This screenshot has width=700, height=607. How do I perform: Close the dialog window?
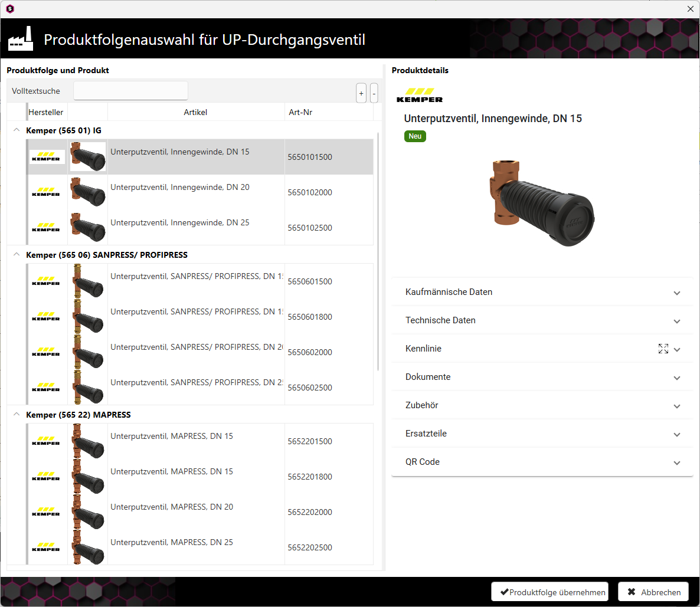coord(690,9)
